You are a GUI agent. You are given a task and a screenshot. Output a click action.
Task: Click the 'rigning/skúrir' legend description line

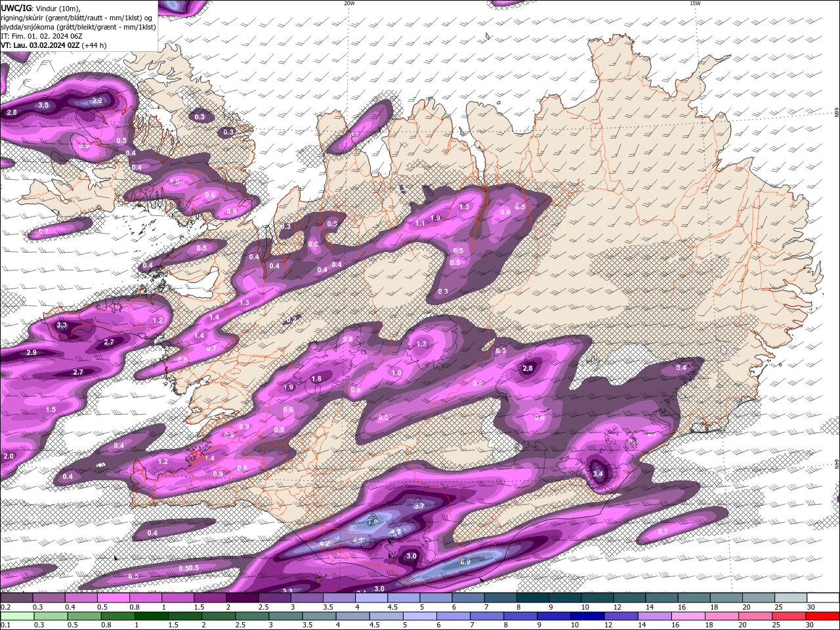click(x=77, y=18)
